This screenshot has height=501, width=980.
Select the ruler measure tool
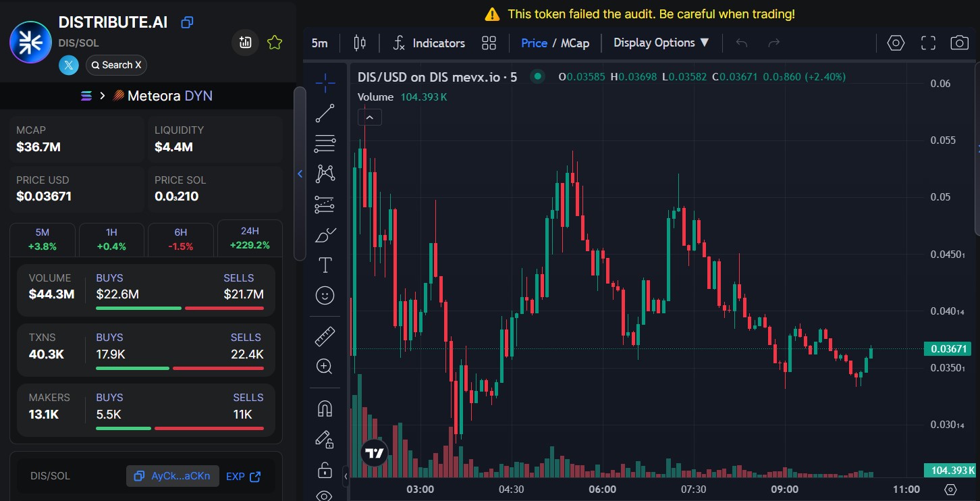[325, 336]
